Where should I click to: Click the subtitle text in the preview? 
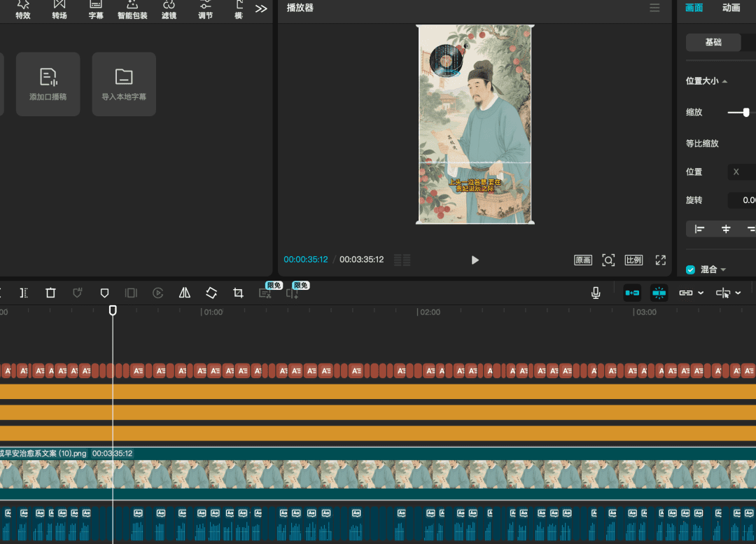point(475,186)
